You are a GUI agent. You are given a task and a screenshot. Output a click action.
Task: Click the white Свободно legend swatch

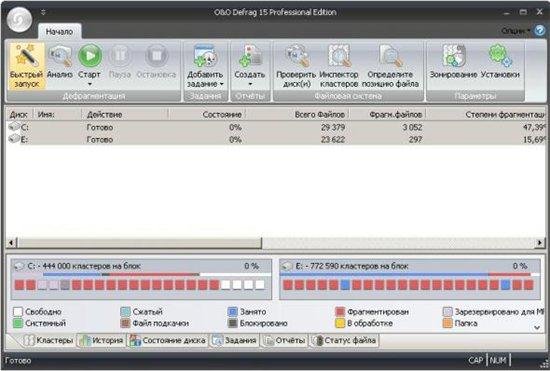[18, 311]
